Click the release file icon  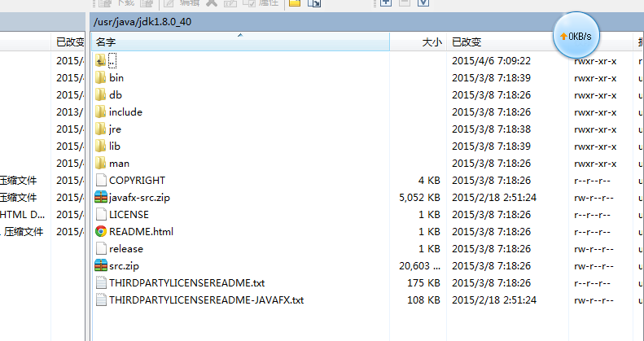101,249
